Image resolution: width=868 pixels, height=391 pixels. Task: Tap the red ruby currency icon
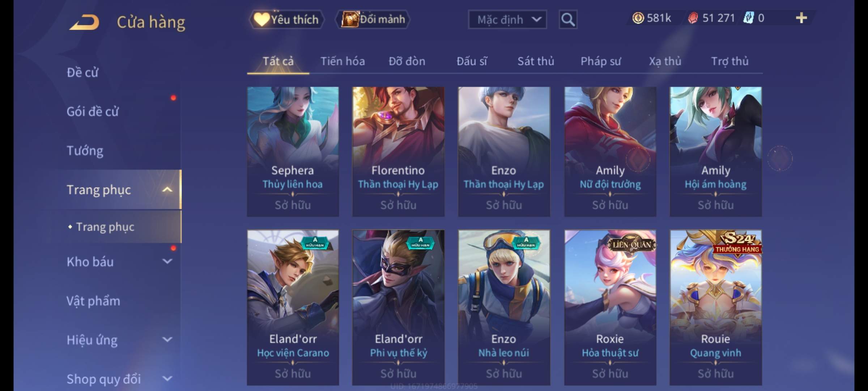[x=693, y=18]
